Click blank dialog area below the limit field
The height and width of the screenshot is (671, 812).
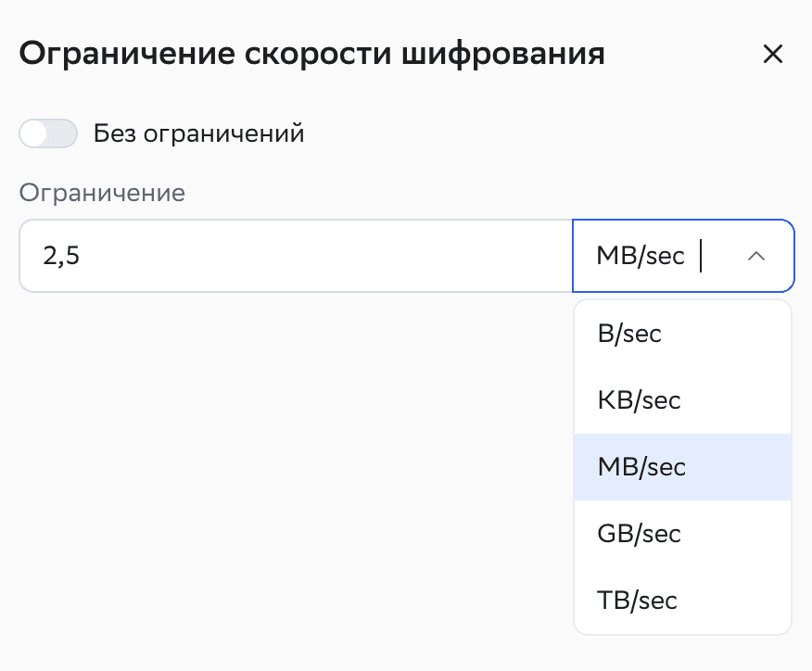278,463
